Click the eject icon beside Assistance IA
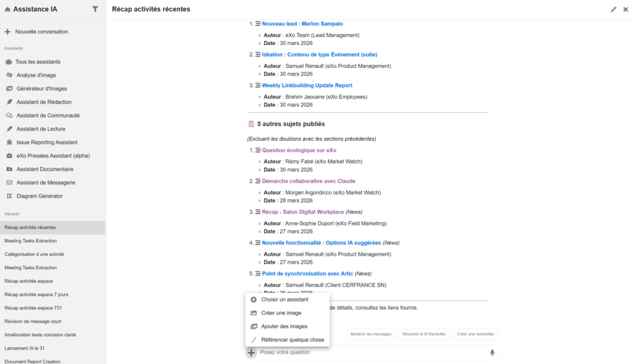 (7, 9)
